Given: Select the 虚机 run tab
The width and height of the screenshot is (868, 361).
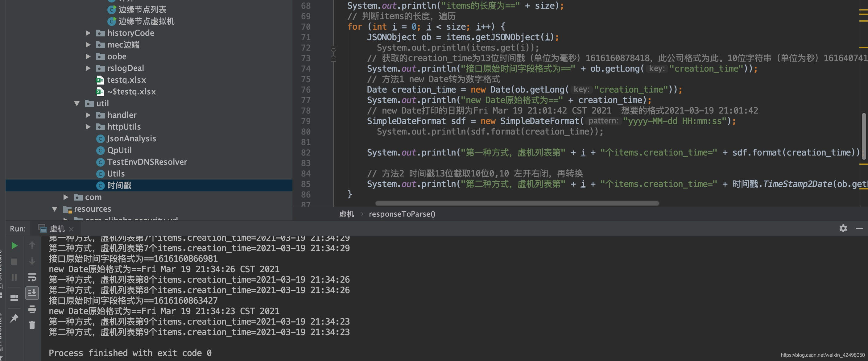Looking at the screenshot, I should (x=57, y=229).
